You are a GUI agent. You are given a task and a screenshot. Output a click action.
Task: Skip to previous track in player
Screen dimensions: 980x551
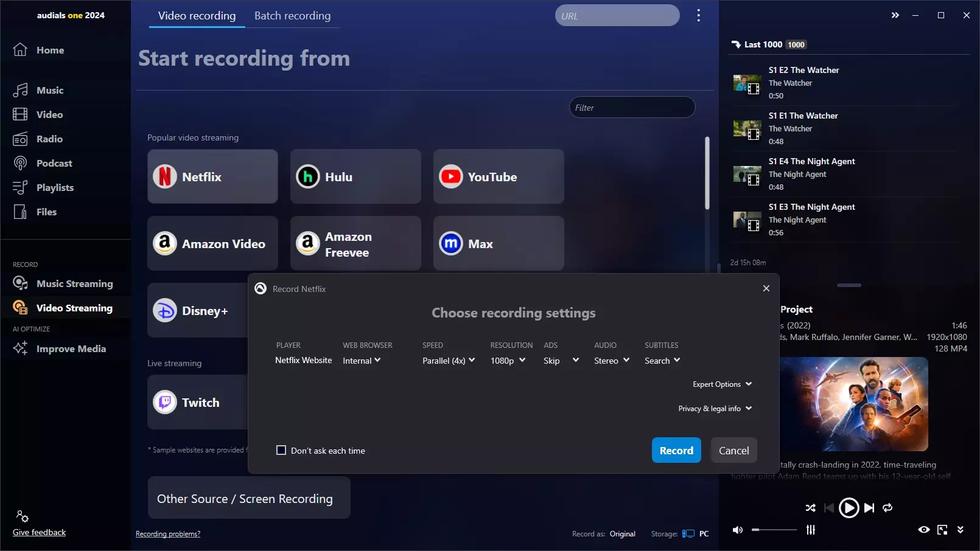[828, 508]
